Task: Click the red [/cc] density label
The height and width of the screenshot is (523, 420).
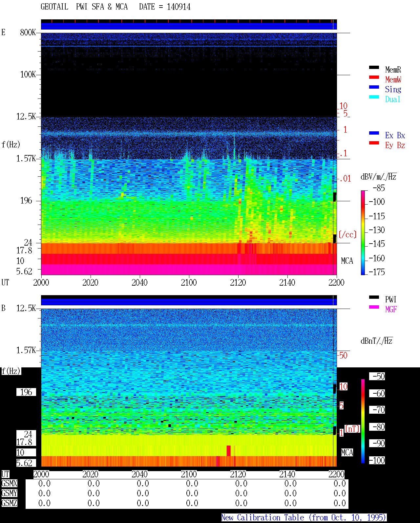Action: [x=347, y=234]
